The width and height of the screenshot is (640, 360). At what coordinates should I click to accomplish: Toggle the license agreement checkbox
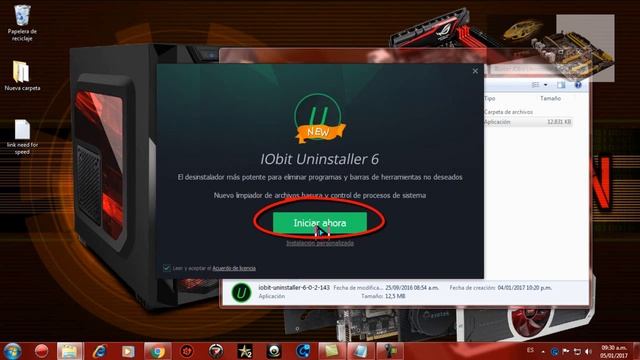point(166,268)
